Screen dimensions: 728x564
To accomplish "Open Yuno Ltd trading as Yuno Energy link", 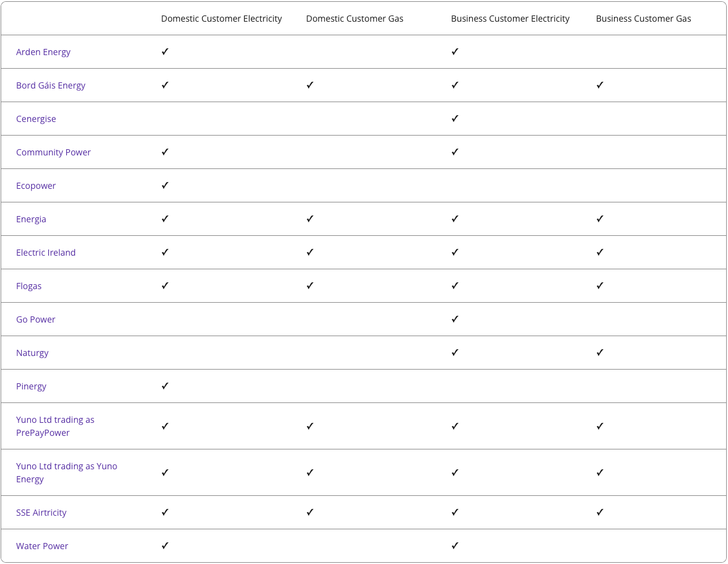I will click(x=66, y=472).
